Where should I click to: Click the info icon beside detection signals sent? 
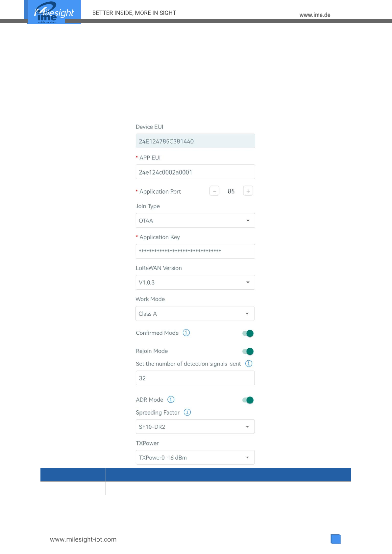[249, 364]
